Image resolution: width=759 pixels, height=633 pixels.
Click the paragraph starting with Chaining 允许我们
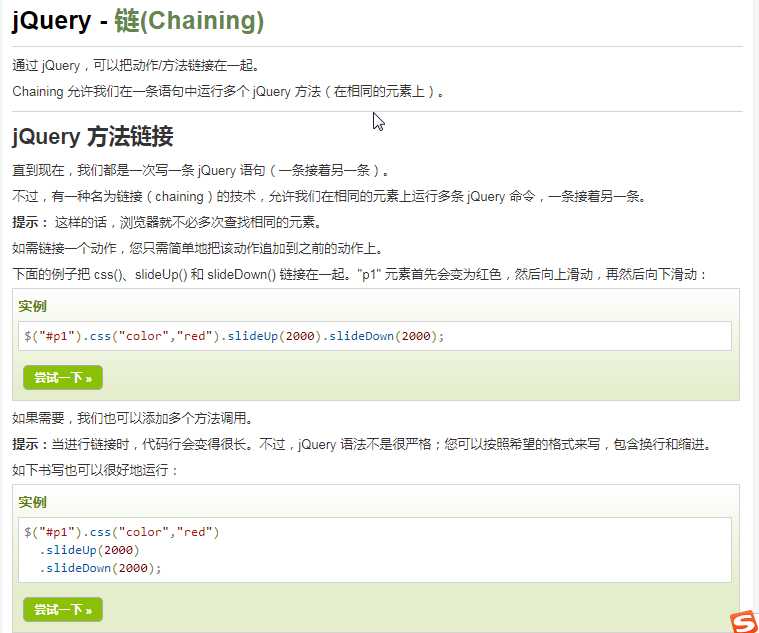tap(228, 91)
